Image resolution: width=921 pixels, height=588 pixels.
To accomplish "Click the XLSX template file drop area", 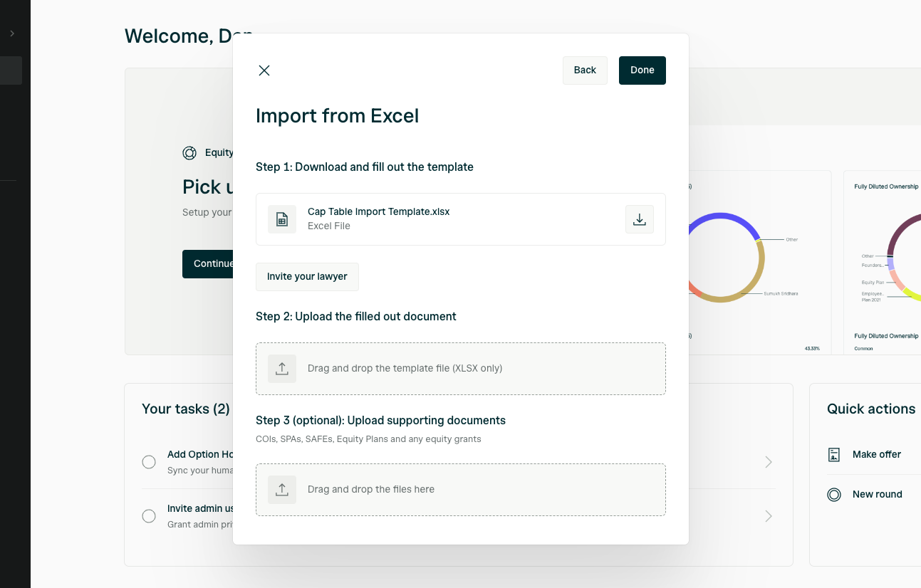I will [461, 369].
